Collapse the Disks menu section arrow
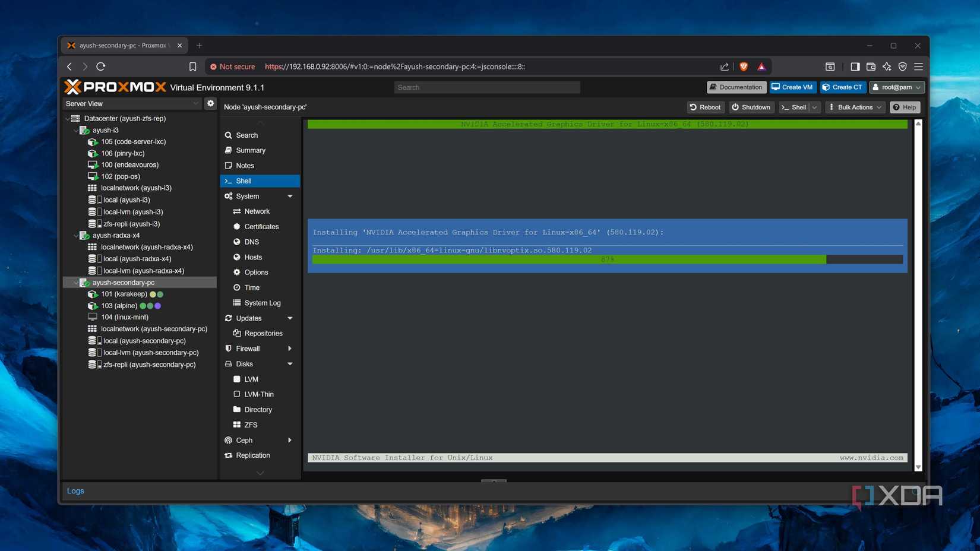The height and width of the screenshot is (551, 980). (x=290, y=364)
